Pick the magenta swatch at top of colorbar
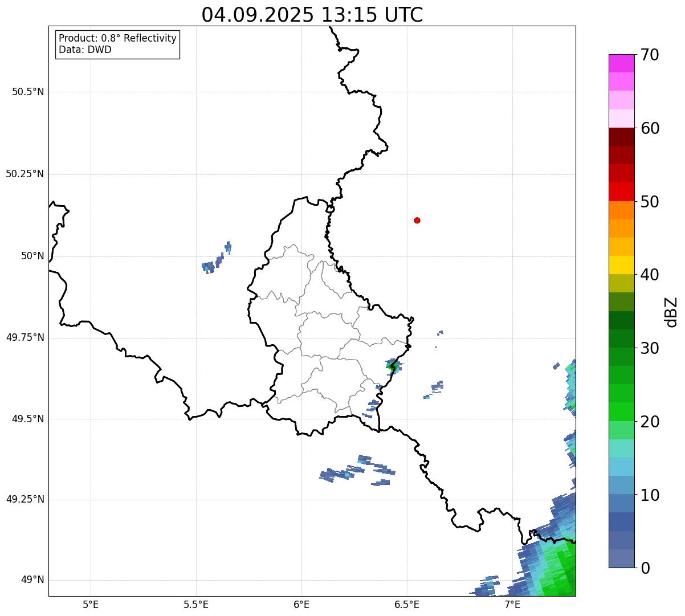 click(621, 63)
